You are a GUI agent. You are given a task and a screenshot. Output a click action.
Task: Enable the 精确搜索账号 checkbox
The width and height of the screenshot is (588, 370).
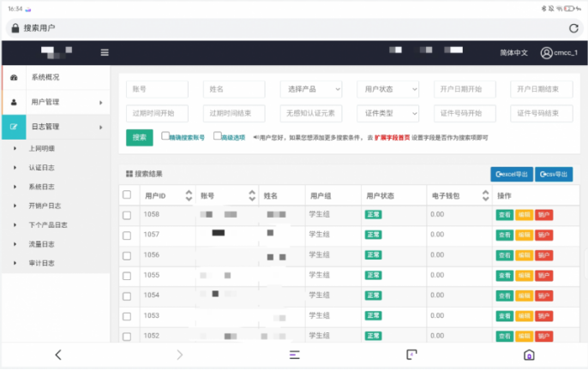[165, 135]
